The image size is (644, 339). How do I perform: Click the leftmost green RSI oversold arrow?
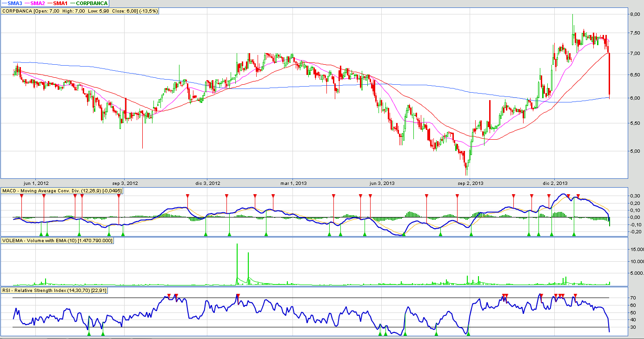coord(88,333)
